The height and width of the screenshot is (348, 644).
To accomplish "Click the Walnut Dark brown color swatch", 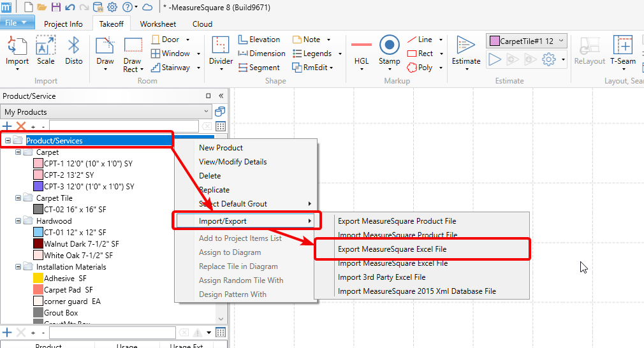I will click(38, 243).
